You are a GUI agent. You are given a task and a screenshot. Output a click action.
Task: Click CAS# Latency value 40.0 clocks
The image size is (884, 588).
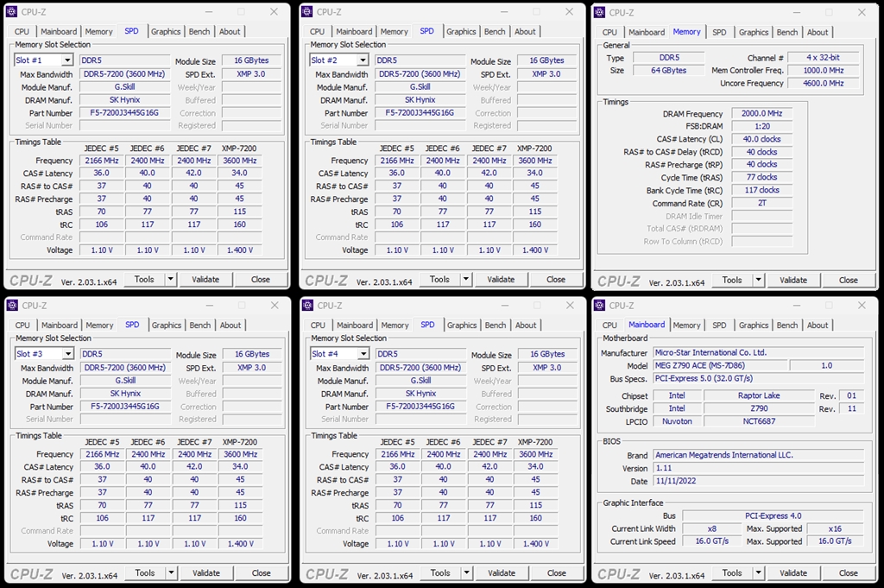coord(761,139)
